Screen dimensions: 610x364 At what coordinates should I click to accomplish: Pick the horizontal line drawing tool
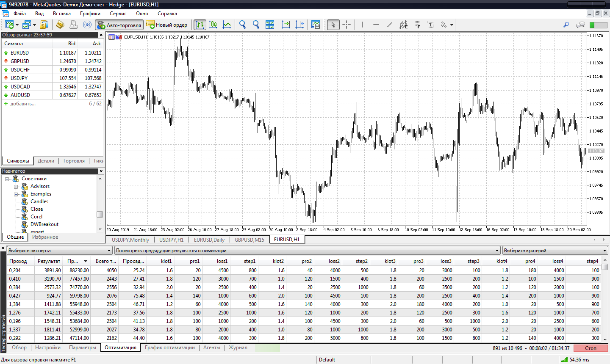376,25
